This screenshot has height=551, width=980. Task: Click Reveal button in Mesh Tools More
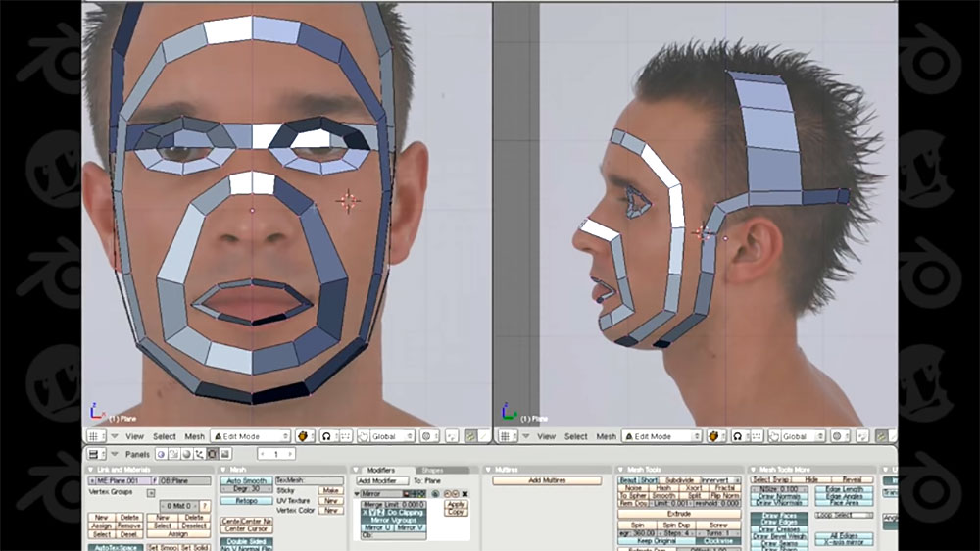(x=852, y=480)
